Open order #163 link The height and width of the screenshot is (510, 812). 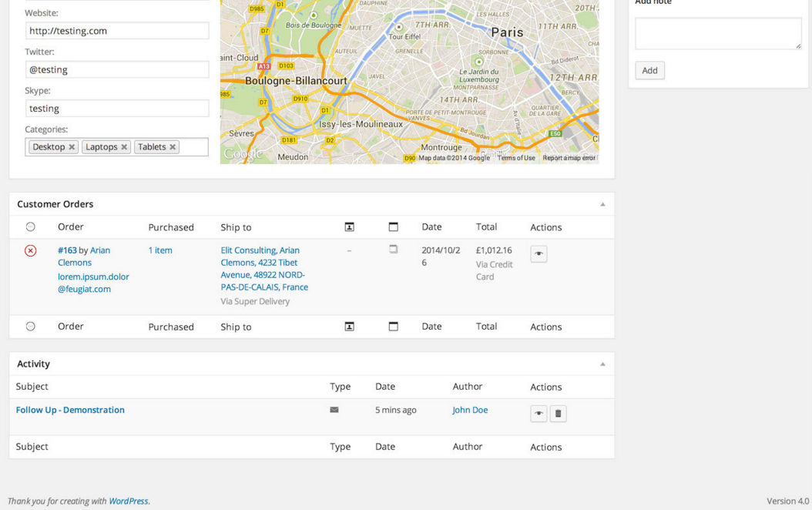67,250
